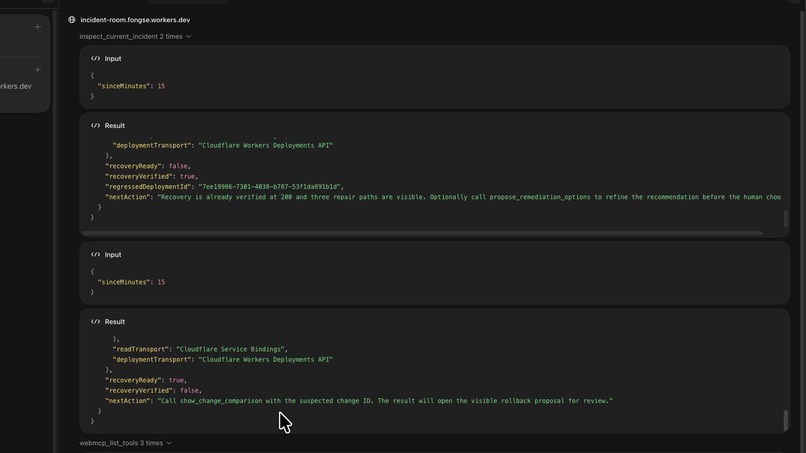Click the code icon beside the first Result label
Viewport: 806px width, 453px height.
click(x=96, y=125)
